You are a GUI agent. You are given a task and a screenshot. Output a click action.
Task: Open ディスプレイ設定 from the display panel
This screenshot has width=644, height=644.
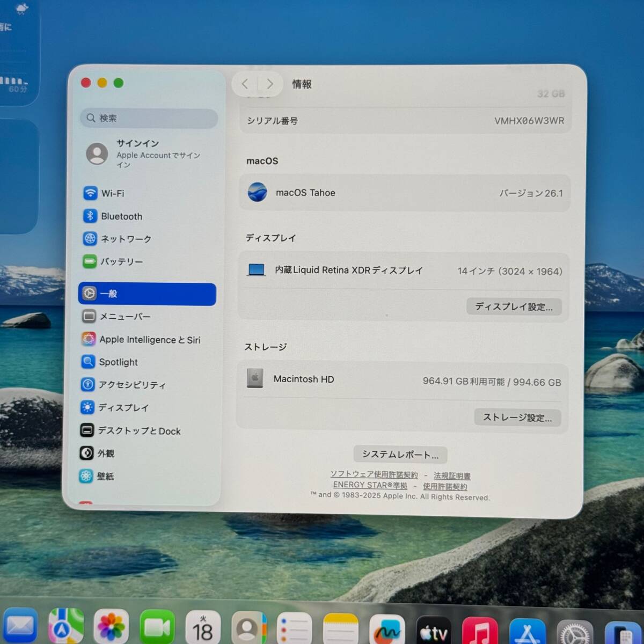514,306
